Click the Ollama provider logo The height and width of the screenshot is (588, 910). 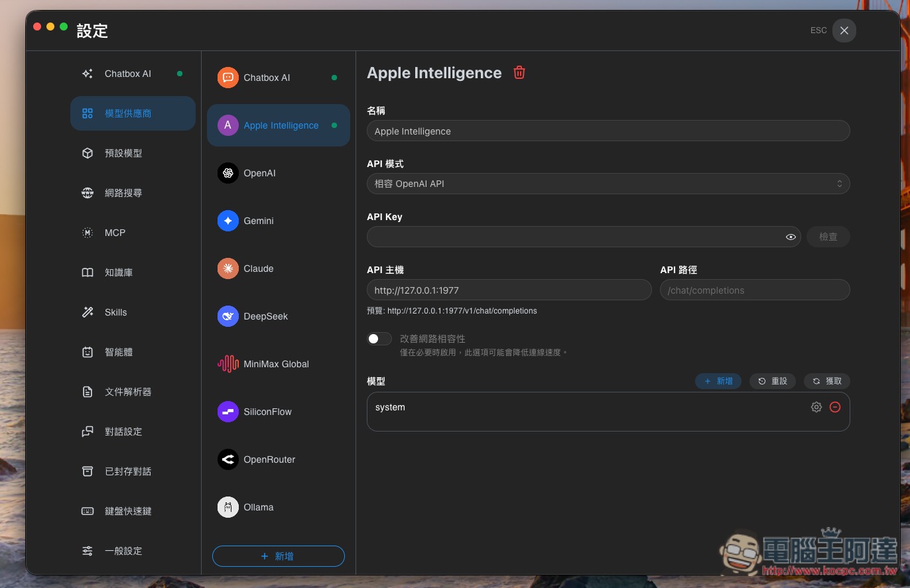228,507
